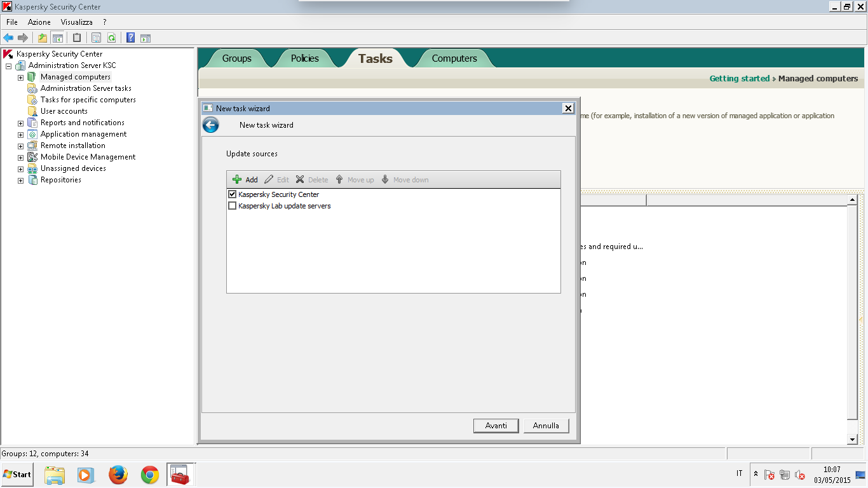This screenshot has height=488, width=868.
Task: Switch to the Groups tab
Action: tap(237, 58)
